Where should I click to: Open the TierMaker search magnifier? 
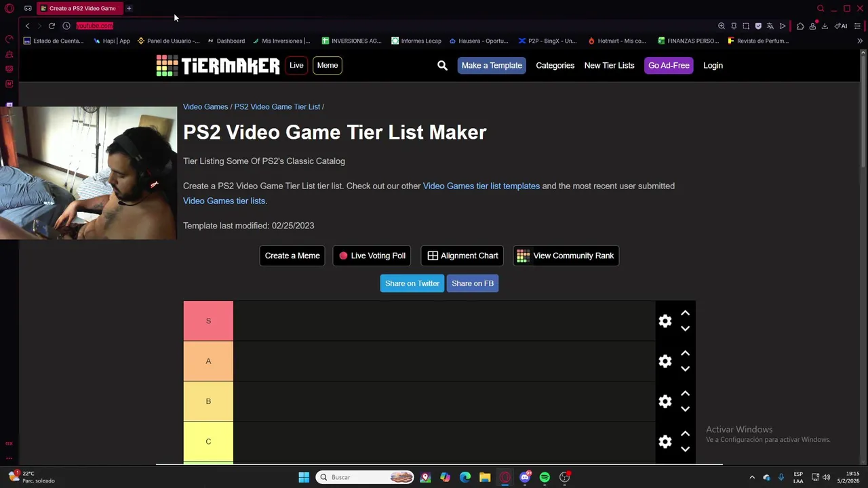[x=442, y=66]
